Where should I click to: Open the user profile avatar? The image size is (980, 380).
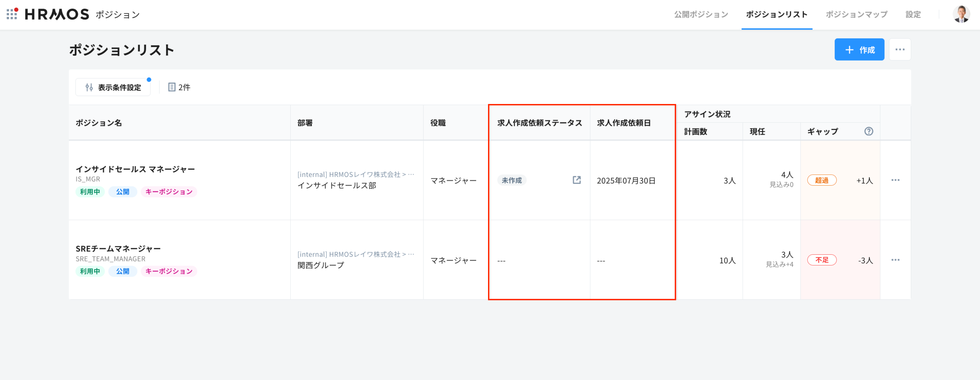961,14
